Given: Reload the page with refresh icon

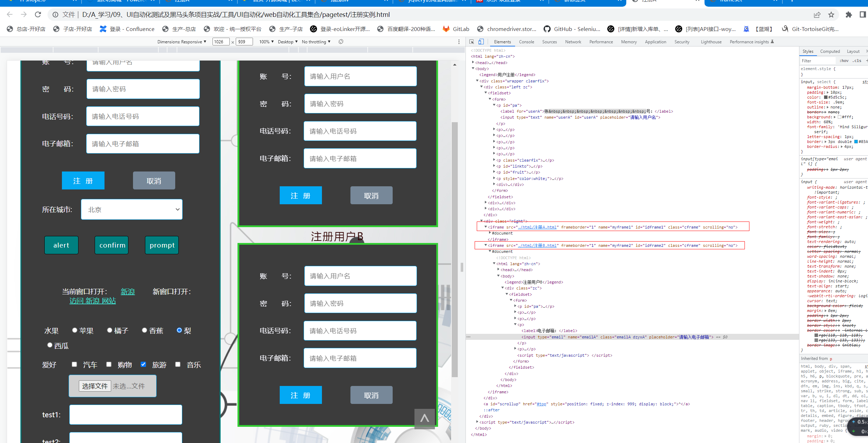Looking at the screenshot, I should point(38,14).
